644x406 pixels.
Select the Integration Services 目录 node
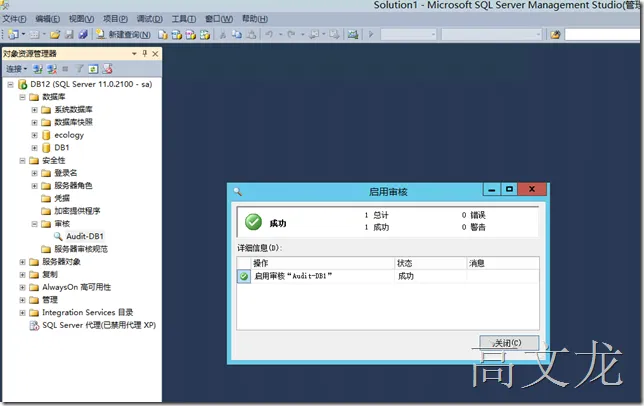pos(87,313)
